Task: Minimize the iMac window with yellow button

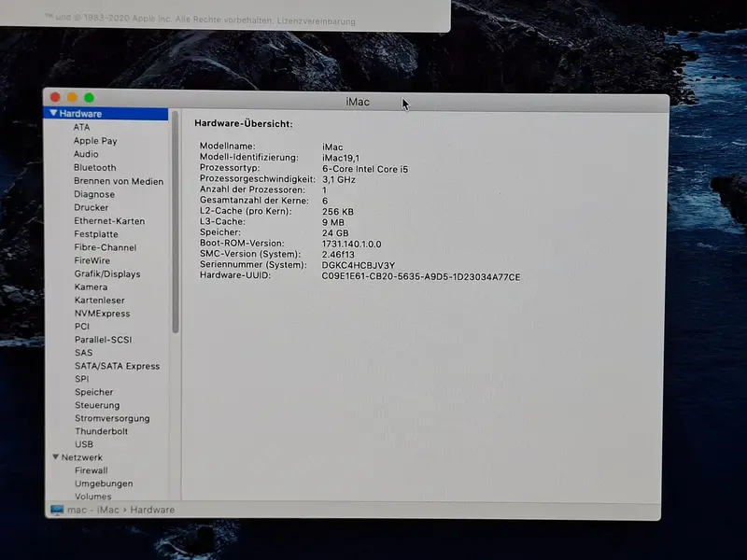Action: 72,97
